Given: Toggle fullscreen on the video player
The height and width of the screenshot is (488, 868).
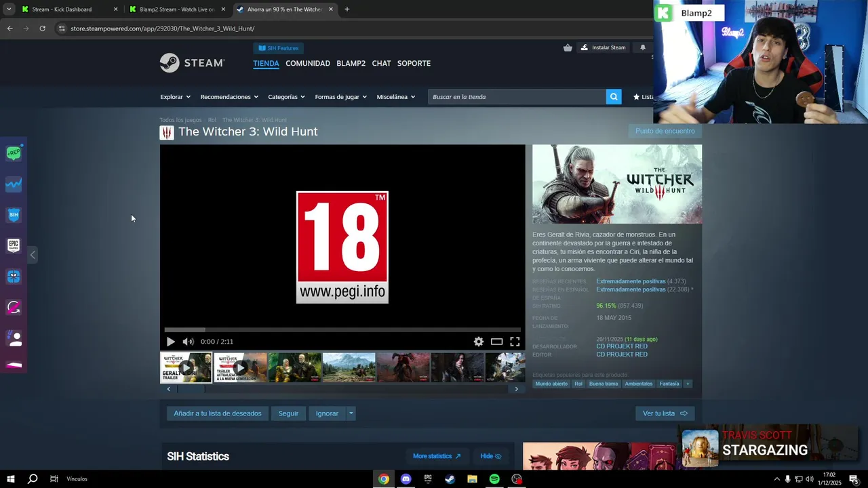Looking at the screenshot, I should click(515, 342).
